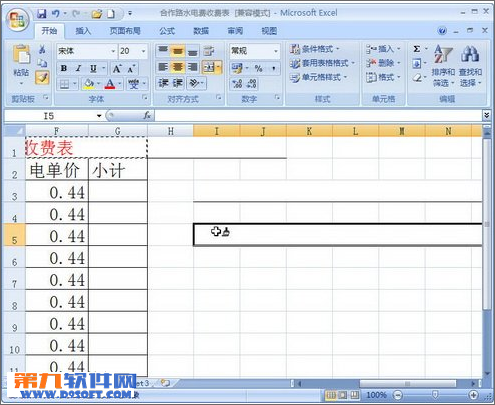Click the Cut scissors icon
Screen dimensions: 495x405
pyautogui.click(x=42, y=50)
